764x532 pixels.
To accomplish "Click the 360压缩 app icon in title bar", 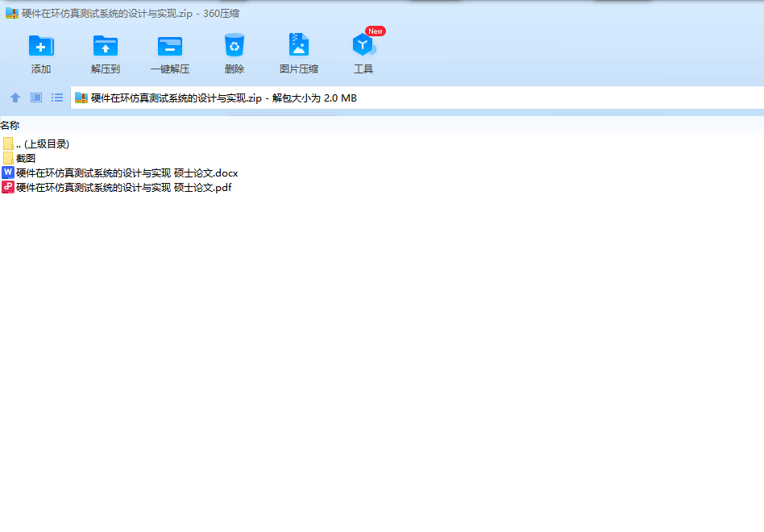I will [x=12, y=13].
